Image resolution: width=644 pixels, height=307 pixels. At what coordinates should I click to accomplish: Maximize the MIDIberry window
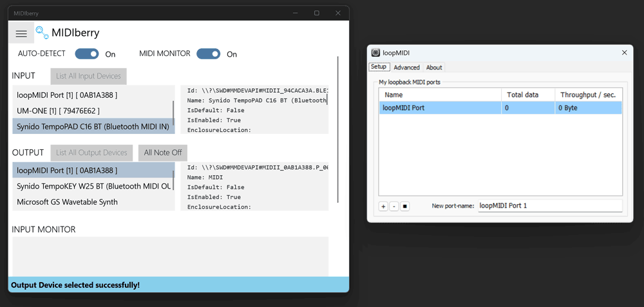pos(316,13)
